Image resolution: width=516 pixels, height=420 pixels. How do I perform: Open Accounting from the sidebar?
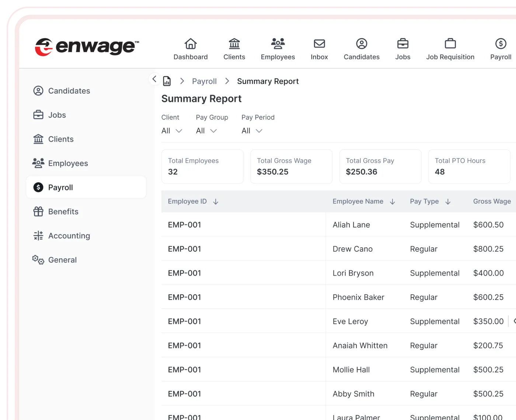pyautogui.click(x=69, y=236)
